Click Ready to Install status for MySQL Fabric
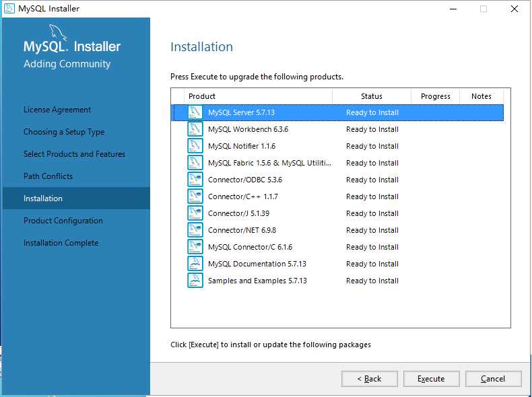The image size is (532, 397). point(372,163)
